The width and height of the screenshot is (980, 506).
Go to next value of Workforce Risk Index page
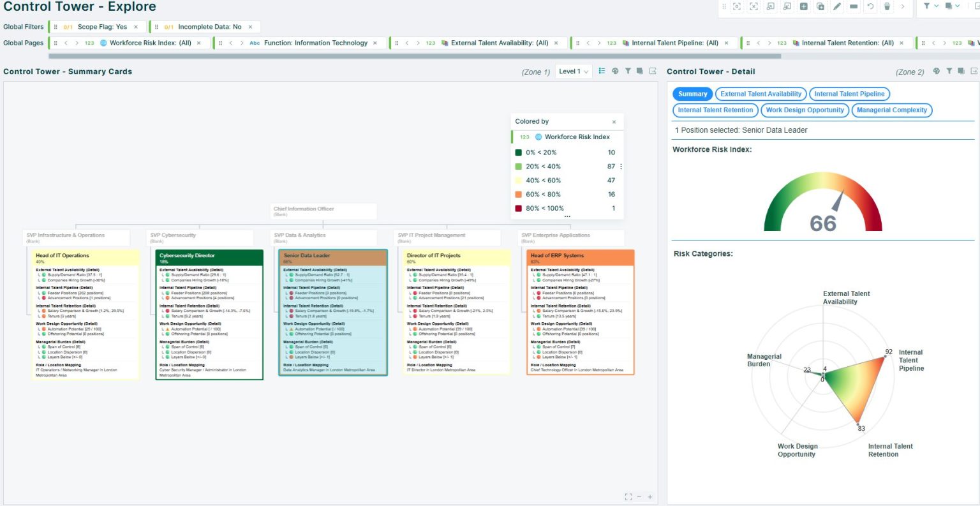[x=77, y=43]
